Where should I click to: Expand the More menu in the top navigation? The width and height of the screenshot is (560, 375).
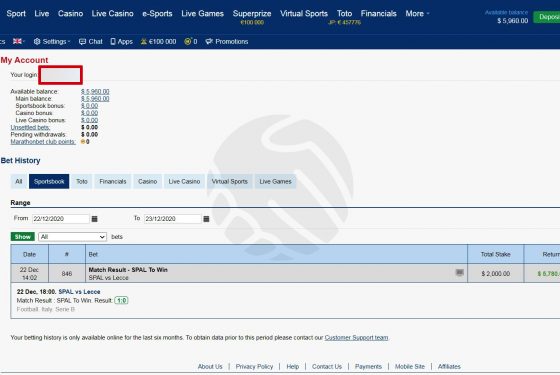pos(417,14)
